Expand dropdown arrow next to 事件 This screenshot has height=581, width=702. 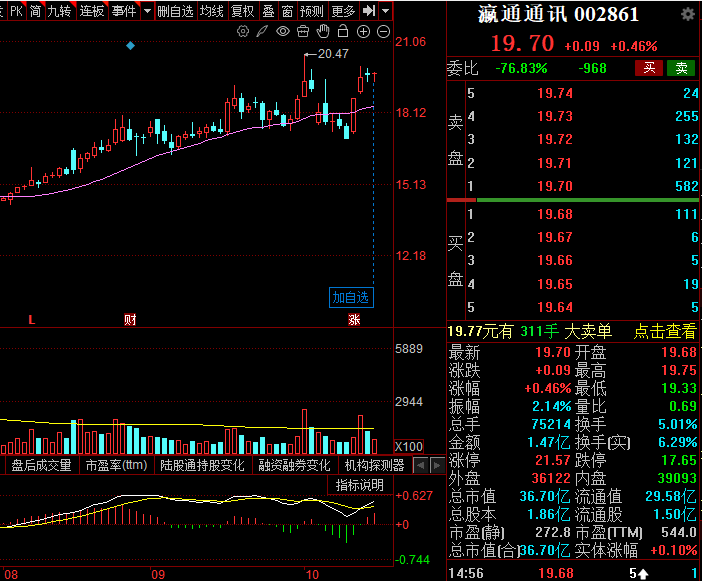[x=147, y=11]
